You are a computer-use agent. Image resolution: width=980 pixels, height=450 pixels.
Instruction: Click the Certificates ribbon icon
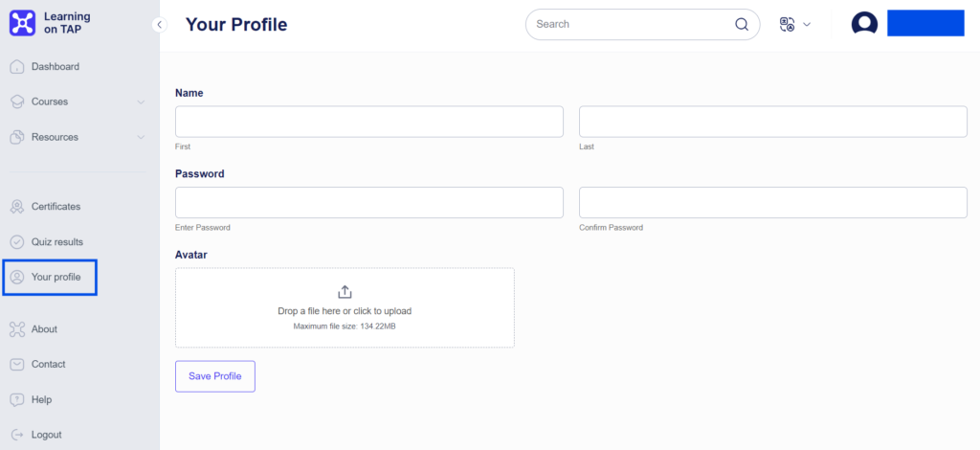coord(16,207)
